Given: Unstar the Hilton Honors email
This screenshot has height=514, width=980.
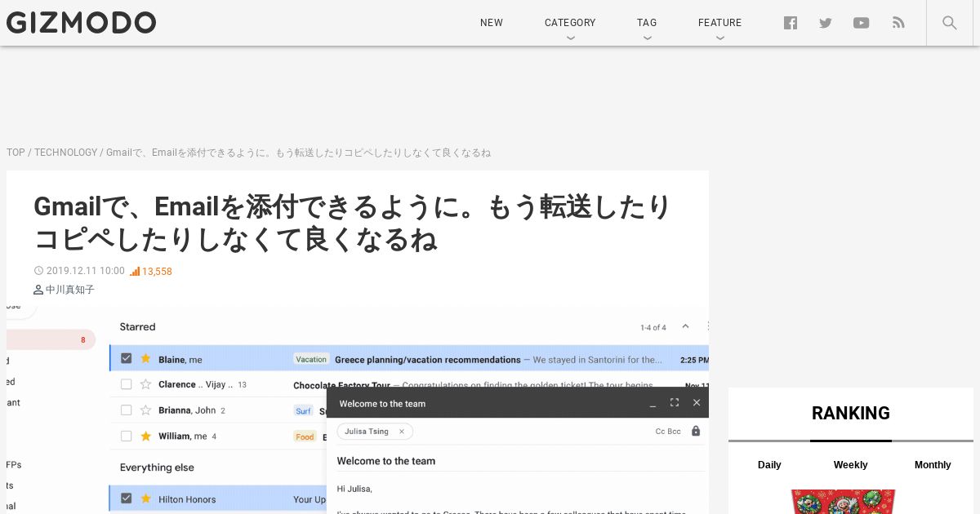Looking at the screenshot, I should tap(145, 498).
